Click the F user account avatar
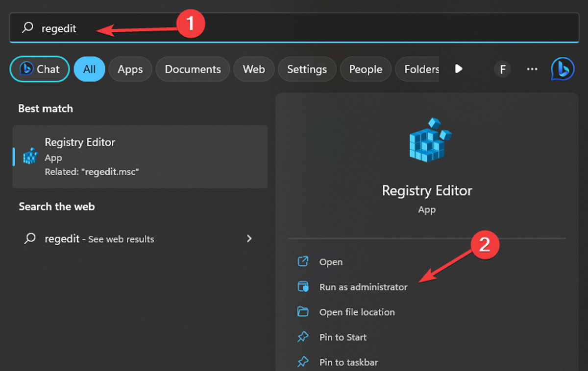The width and height of the screenshot is (588, 371). 502,69
